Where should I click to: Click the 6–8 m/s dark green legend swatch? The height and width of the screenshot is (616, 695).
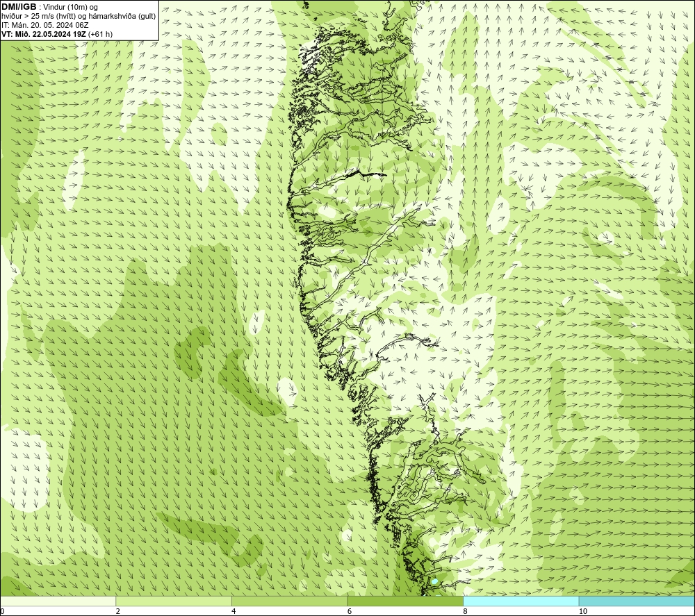pos(405,601)
